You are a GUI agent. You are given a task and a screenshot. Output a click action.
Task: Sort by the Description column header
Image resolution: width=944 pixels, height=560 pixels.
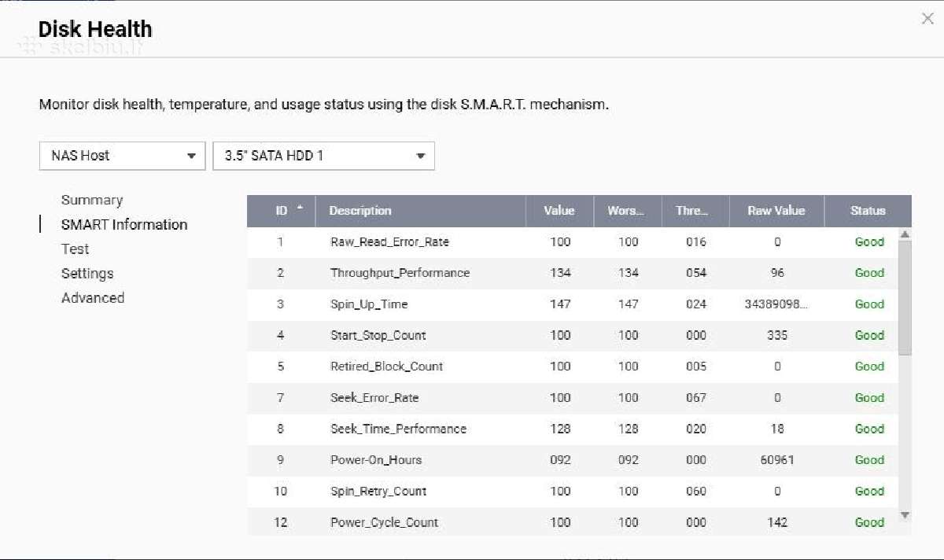point(420,211)
